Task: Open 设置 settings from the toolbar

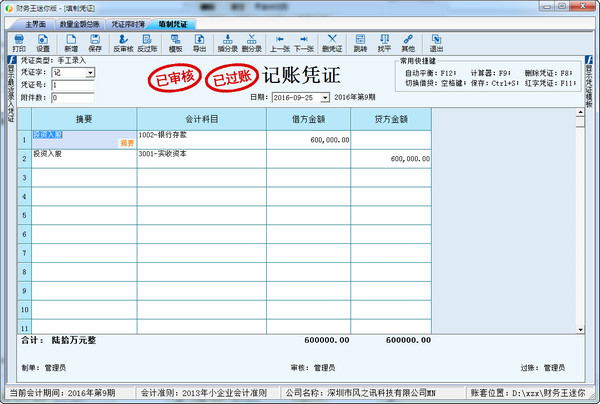Action: (43, 42)
